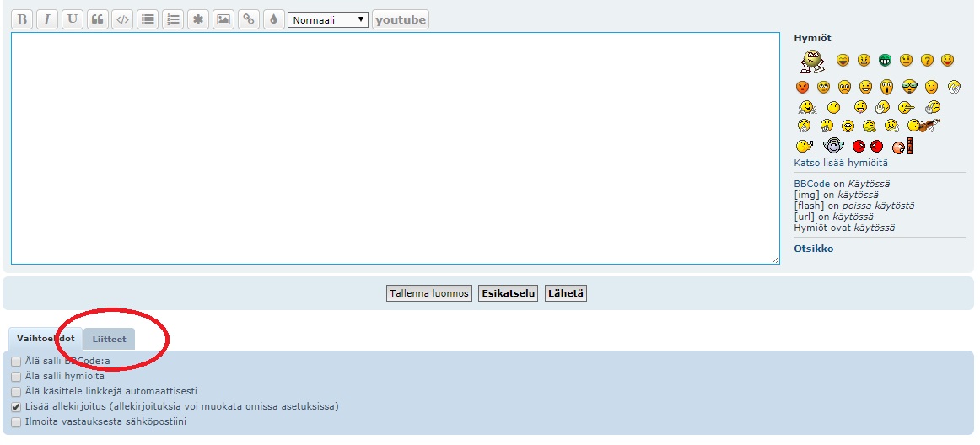Open the font color picker droplet

(273, 19)
